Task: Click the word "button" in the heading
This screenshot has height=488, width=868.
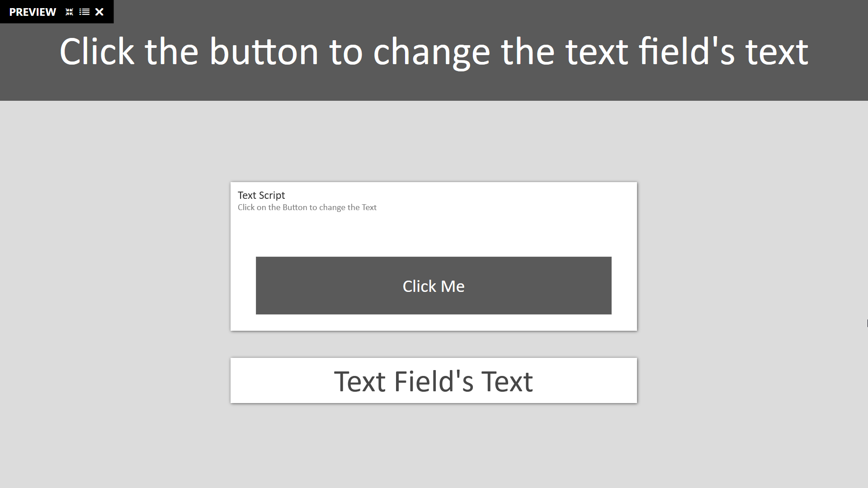Action: coord(264,51)
